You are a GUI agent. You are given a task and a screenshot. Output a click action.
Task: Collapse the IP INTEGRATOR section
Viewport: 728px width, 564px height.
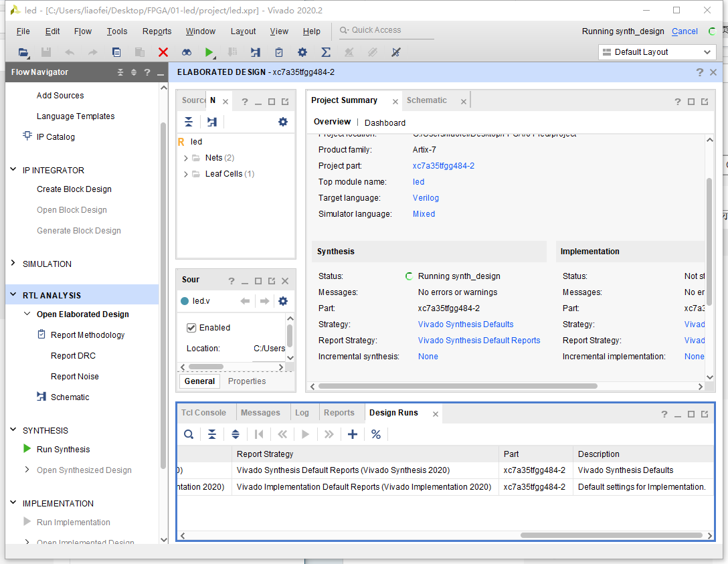click(x=13, y=170)
